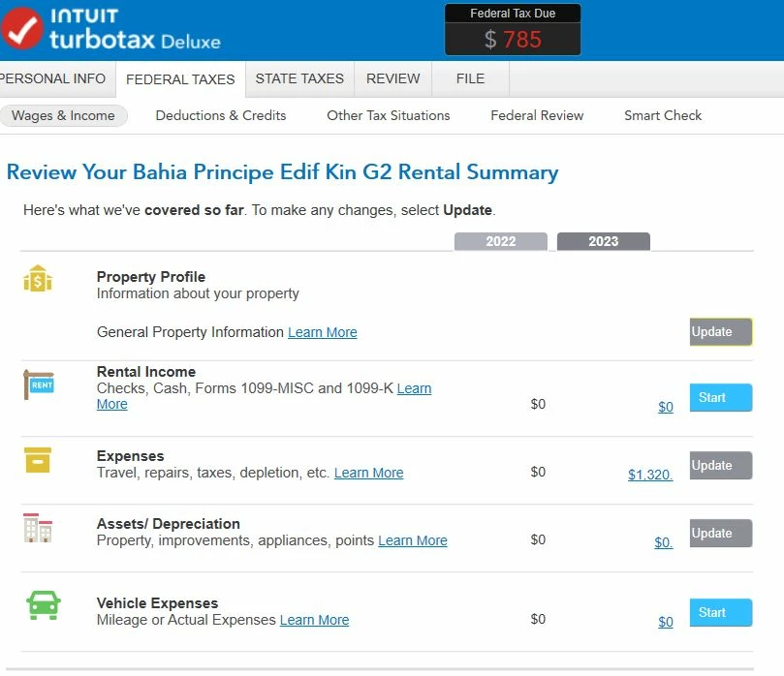Click the 2022 Vehicle Expenses $0 value
This screenshot has width=784, height=676.
[538, 619]
